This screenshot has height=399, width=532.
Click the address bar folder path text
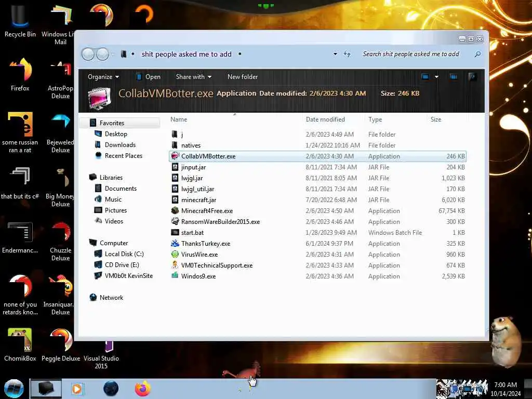[187, 54]
